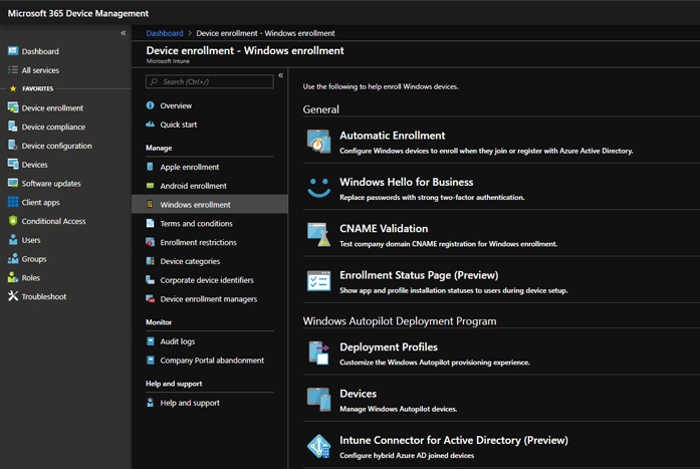This screenshot has width=700, height=469.
Task: Collapse the enrollment blade menu
Action: (x=280, y=75)
